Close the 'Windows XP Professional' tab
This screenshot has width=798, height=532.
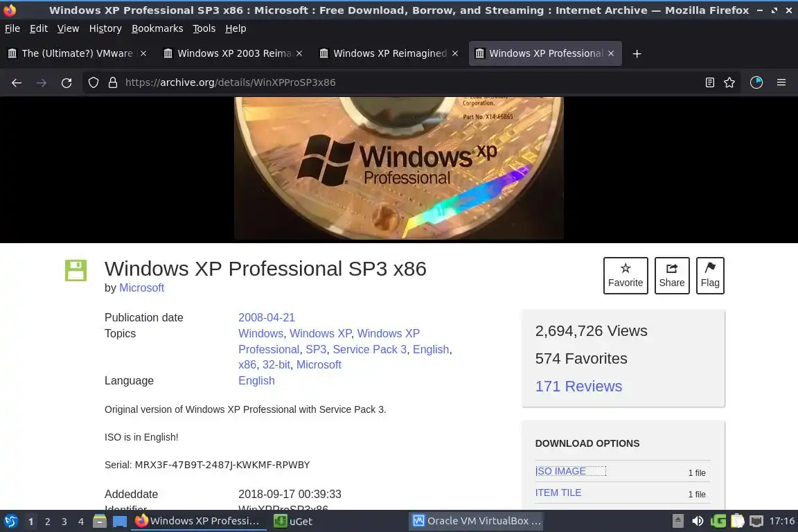[611, 53]
